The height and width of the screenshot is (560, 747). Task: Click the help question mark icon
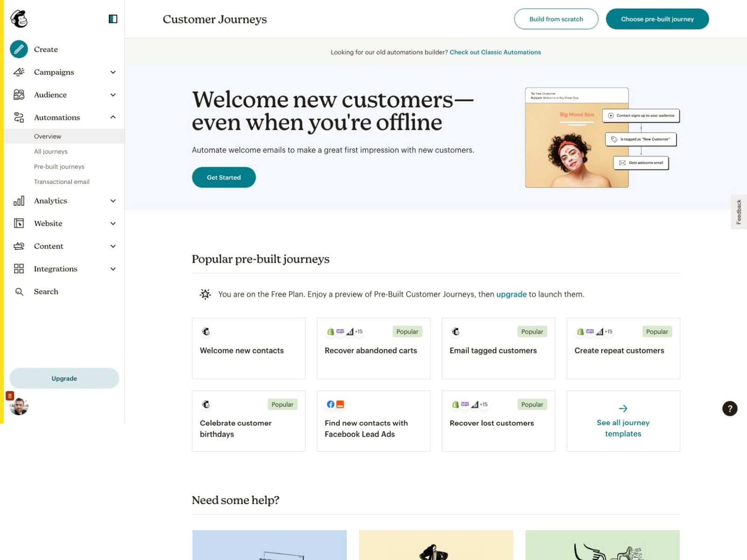pos(730,409)
